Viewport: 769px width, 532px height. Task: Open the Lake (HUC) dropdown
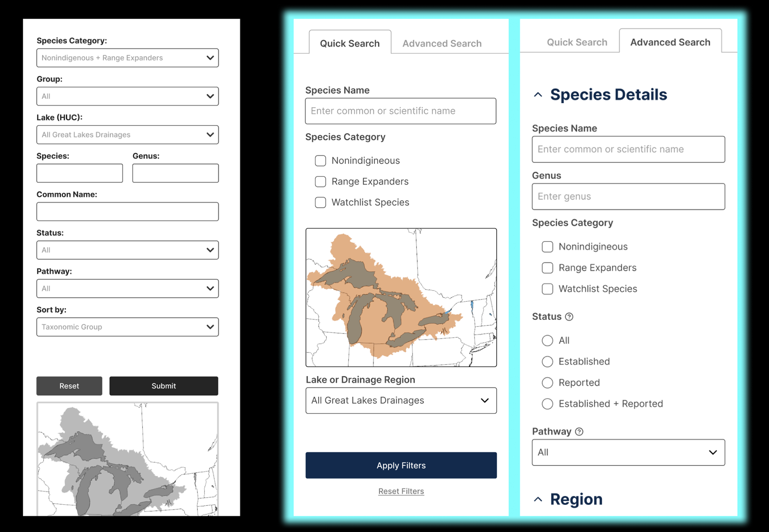pyautogui.click(x=127, y=135)
